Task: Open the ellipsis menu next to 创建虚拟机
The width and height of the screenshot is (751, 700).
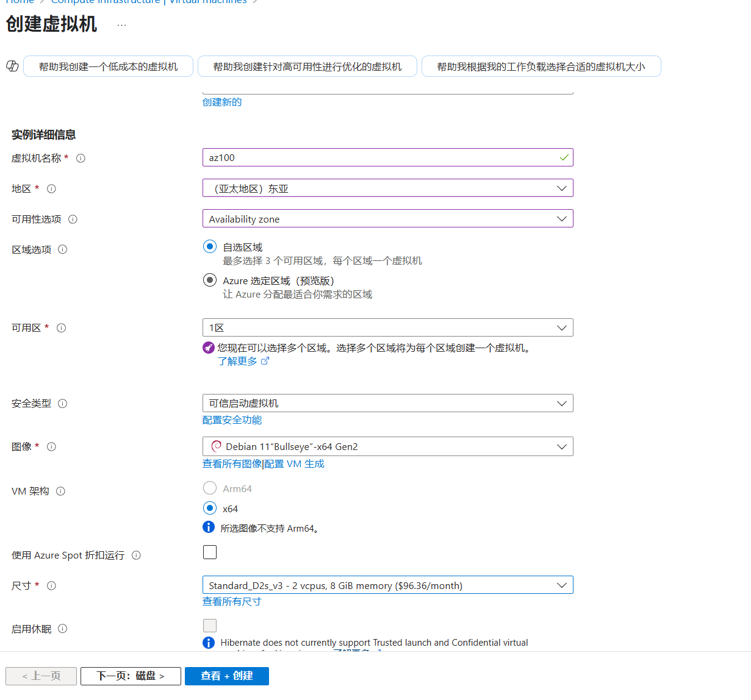Action: coord(122,25)
